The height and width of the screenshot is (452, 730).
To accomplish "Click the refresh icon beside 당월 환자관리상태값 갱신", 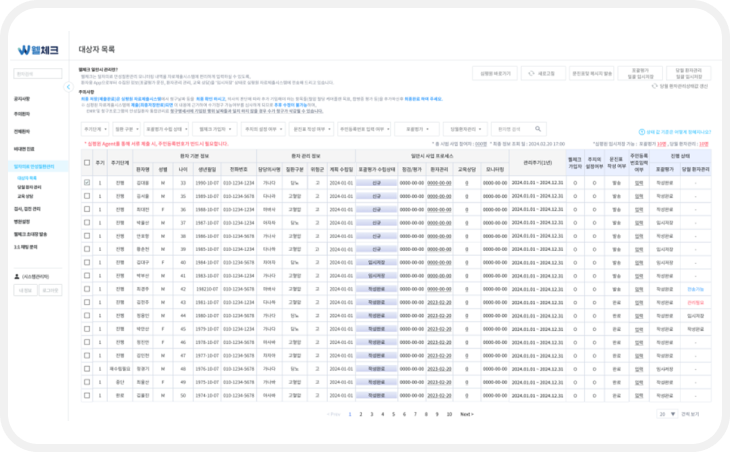I will pos(655,86).
